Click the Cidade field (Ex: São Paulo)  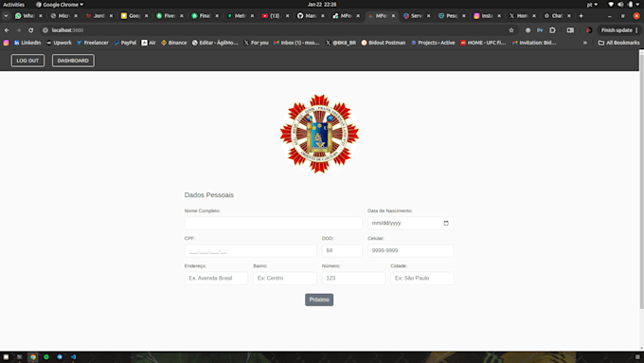(421, 278)
